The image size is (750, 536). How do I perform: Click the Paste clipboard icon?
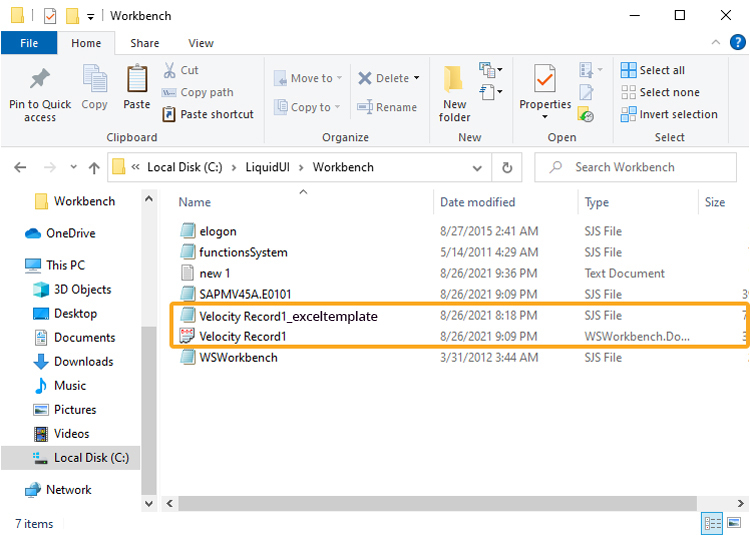(137, 79)
